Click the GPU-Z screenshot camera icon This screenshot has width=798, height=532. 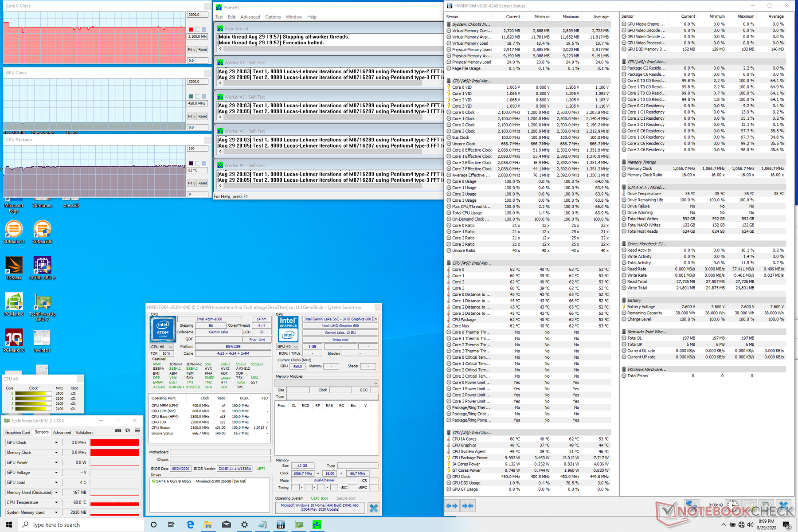coord(118,430)
